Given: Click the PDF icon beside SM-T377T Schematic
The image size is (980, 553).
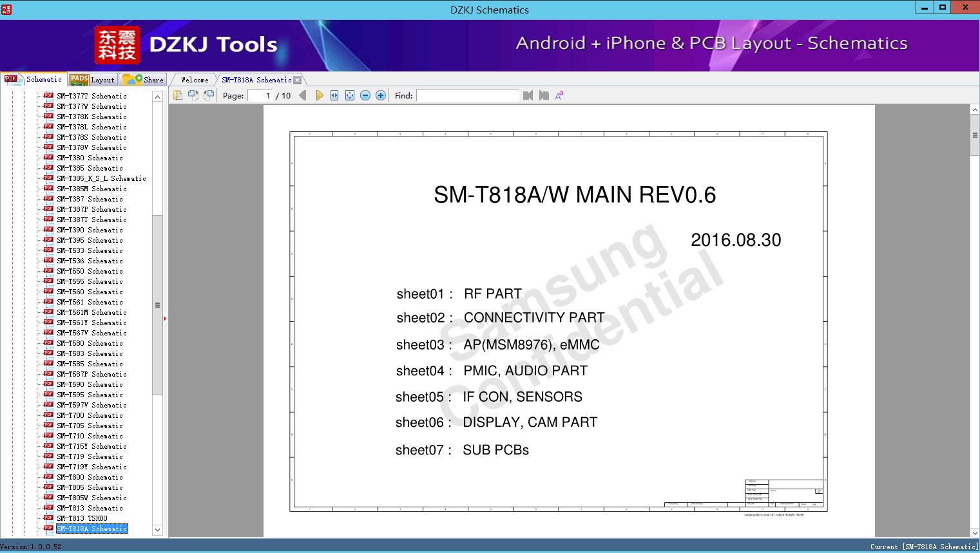Looking at the screenshot, I should point(48,95).
